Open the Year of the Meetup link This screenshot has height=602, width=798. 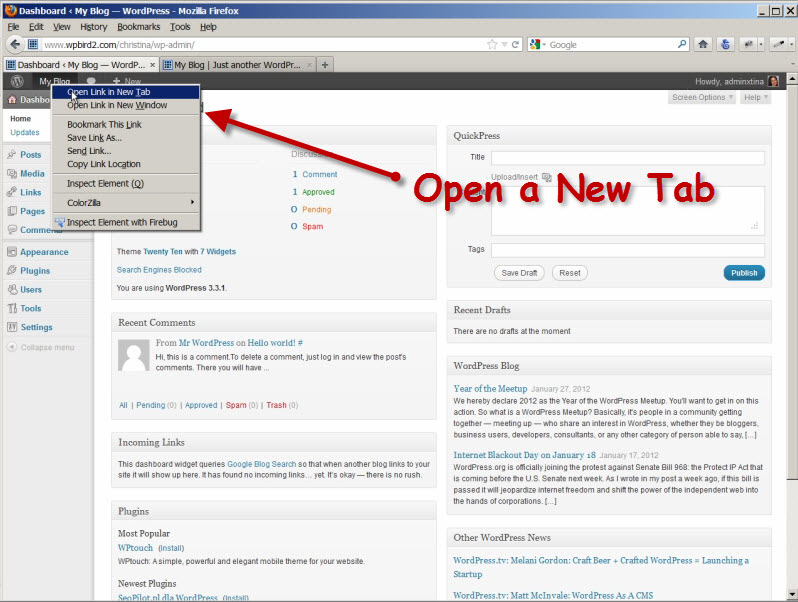click(490, 388)
